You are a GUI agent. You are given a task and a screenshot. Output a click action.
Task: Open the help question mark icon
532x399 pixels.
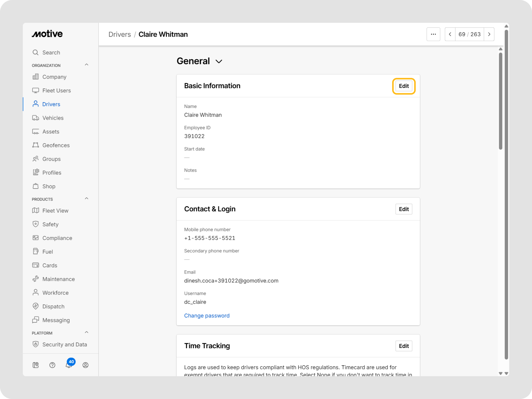coord(52,365)
